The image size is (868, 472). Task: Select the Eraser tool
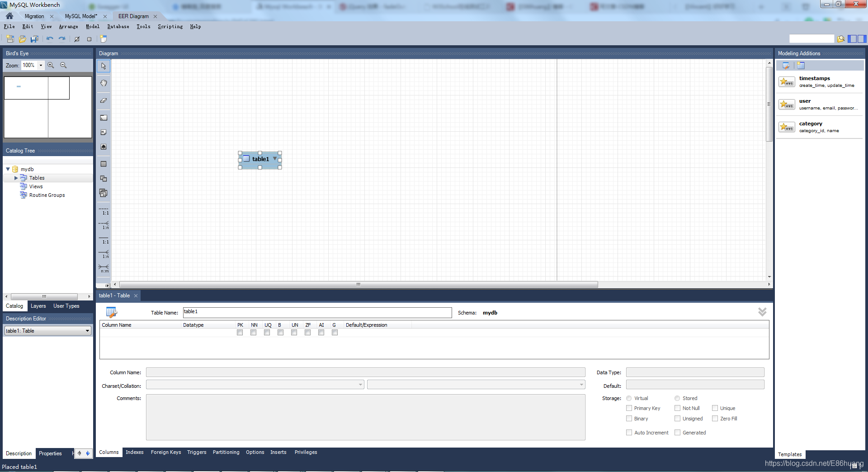tap(104, 100)
